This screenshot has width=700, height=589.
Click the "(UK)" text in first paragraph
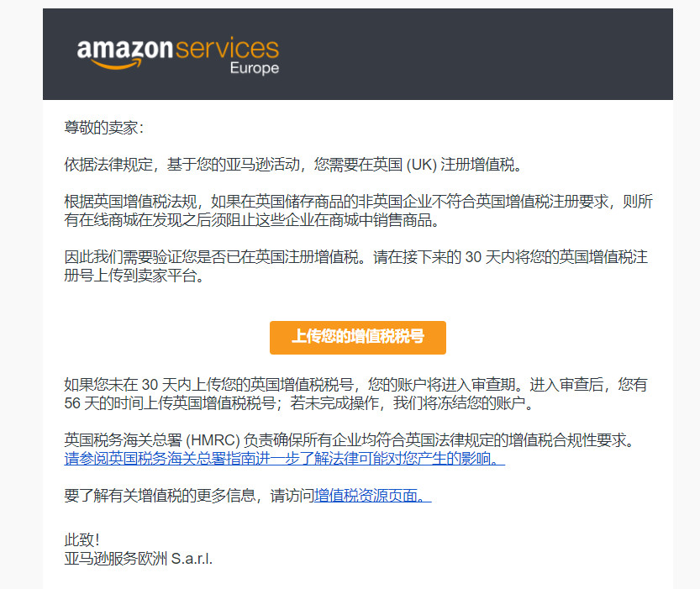point(424,164)
